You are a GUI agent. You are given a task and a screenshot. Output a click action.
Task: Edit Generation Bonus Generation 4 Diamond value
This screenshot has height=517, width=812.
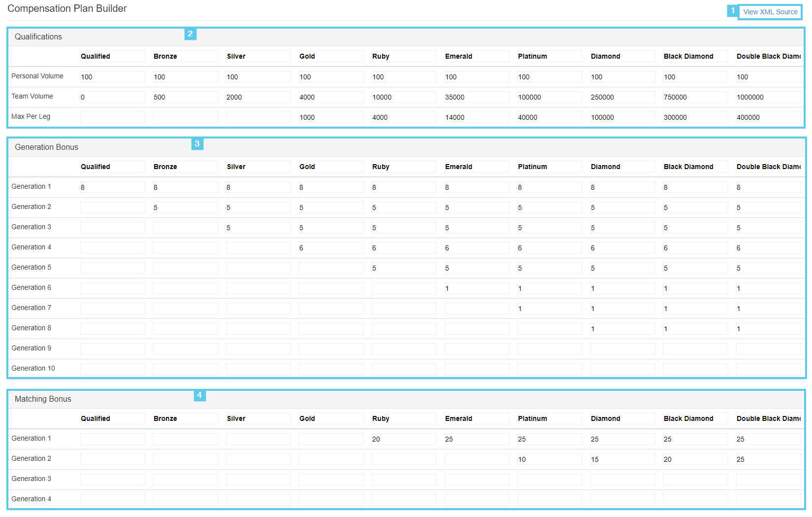(x=623, y=248)
